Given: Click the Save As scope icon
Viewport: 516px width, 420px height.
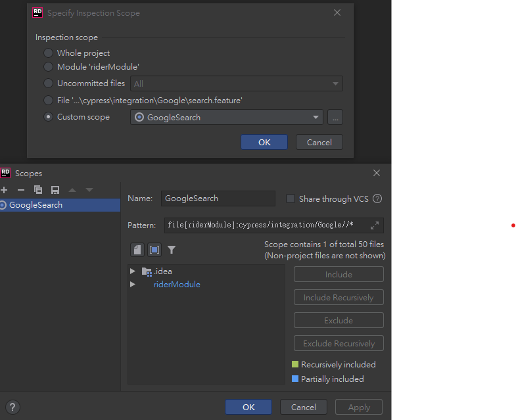Looking at the screenshot, I should (55, 190).
